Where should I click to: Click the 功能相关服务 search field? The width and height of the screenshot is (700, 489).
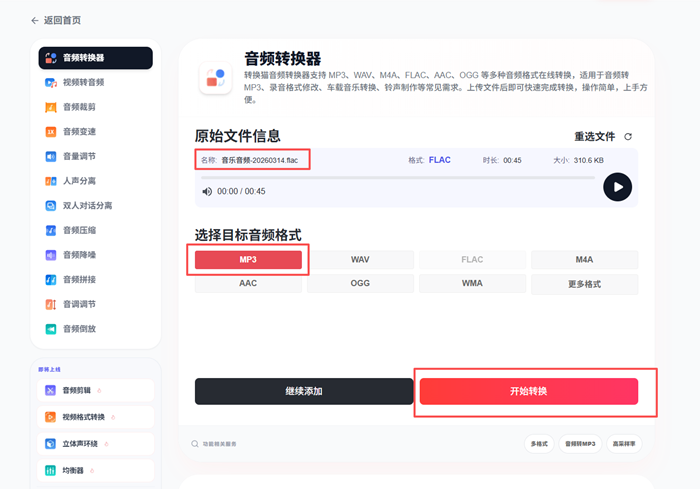220,444
